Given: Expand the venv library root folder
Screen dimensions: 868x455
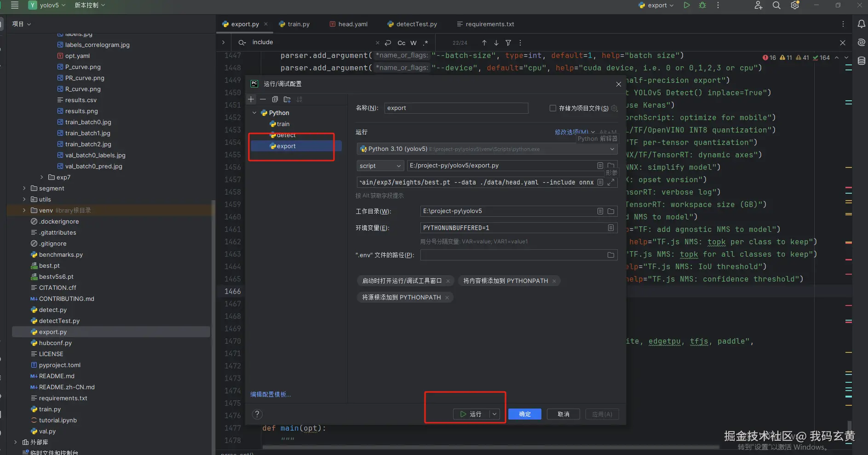Looking at the screenshot, I should [x=24, y=210].
